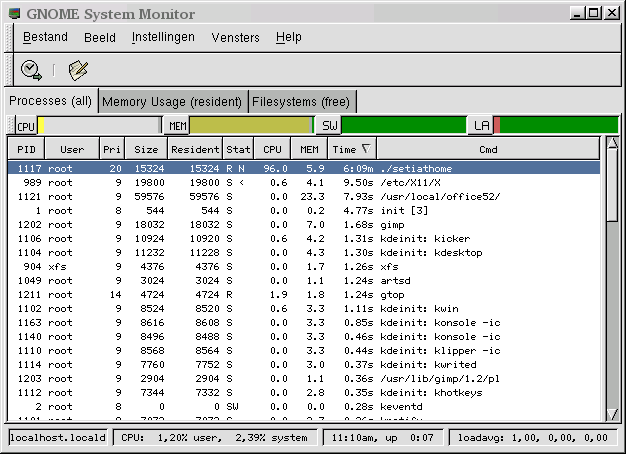The height and width of the screenshot is (454, 626).
Task: Sort by the CPU column header
Action: click(x=272, y=149)
